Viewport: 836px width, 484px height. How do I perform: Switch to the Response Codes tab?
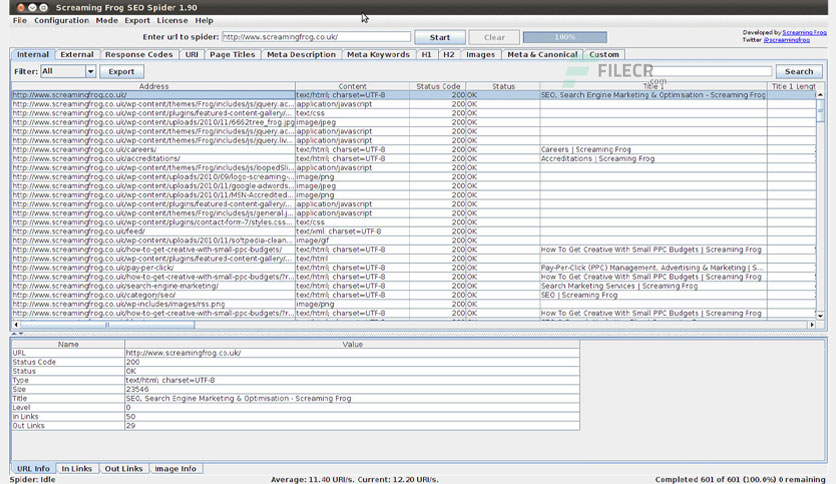(x=139, y=54)
